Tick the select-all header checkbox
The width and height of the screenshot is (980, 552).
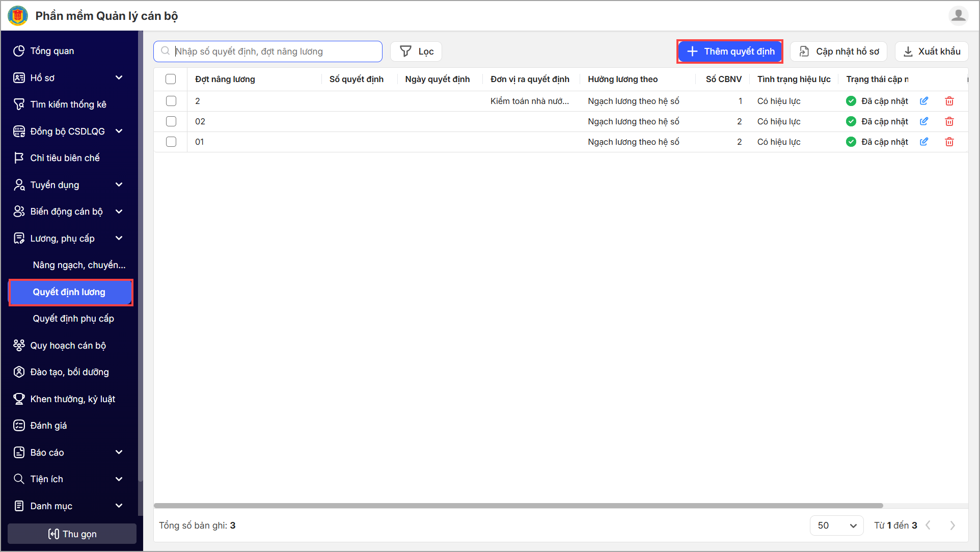(x=171, y=79)
